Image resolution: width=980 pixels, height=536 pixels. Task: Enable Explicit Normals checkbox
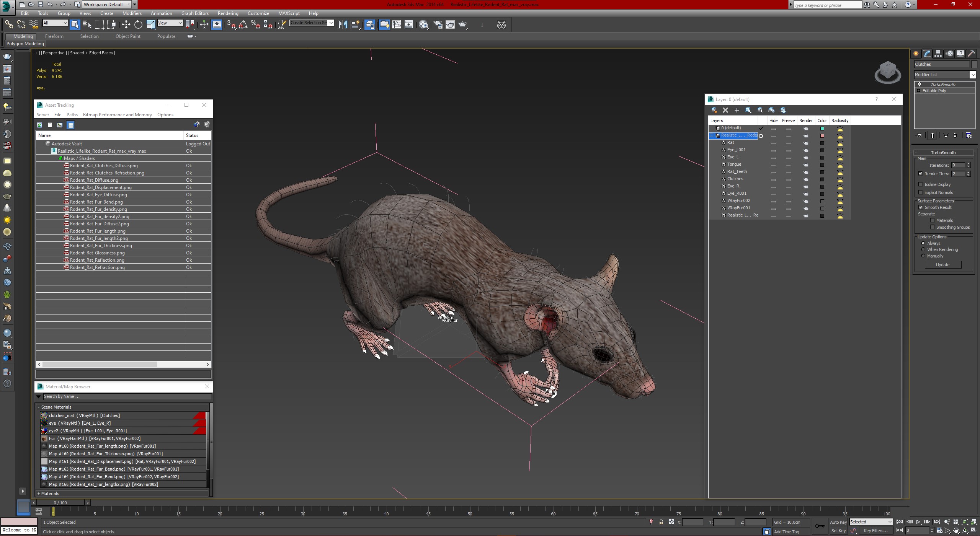[921, 192]
